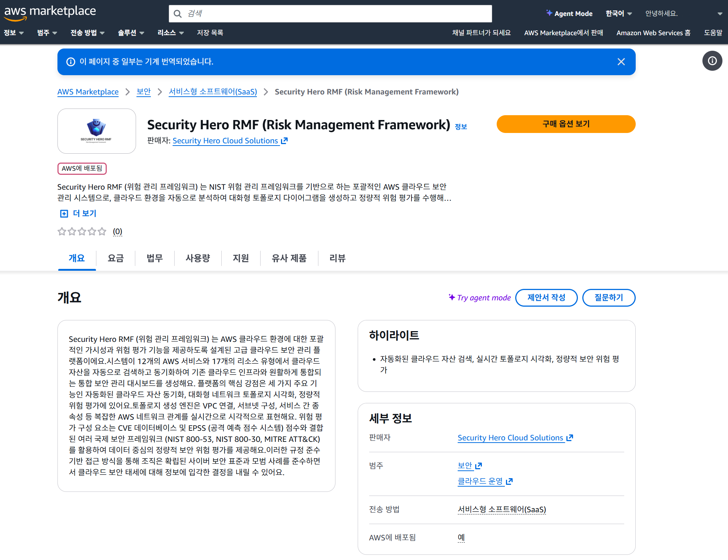This screenshot has width=728, height=560.
Task: Open AWS Marketplace에서 판매 link
Action: (563, 33)
